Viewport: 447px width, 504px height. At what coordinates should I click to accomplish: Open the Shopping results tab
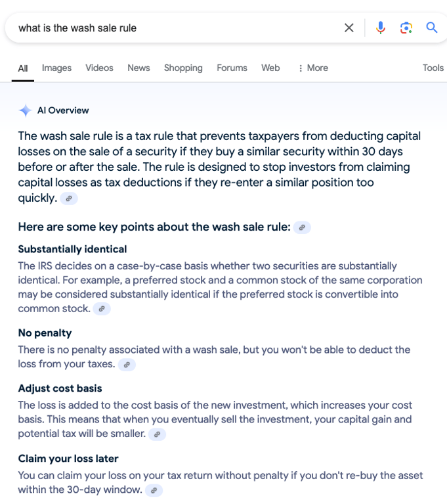(x=183, y=68)
